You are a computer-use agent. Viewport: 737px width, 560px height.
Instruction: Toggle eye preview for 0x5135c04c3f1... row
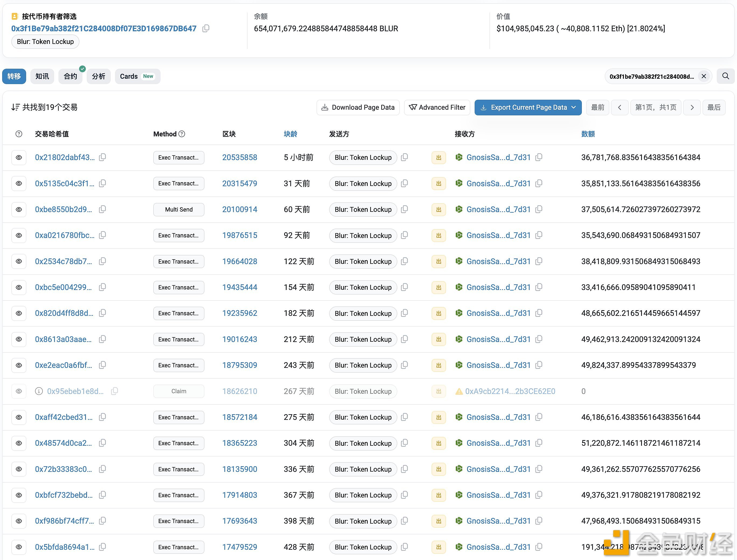(19, 183)
